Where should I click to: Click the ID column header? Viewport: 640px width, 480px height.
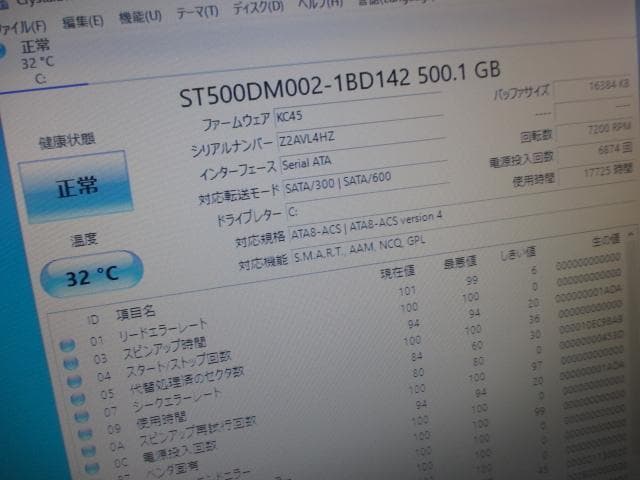pos(93,320)
